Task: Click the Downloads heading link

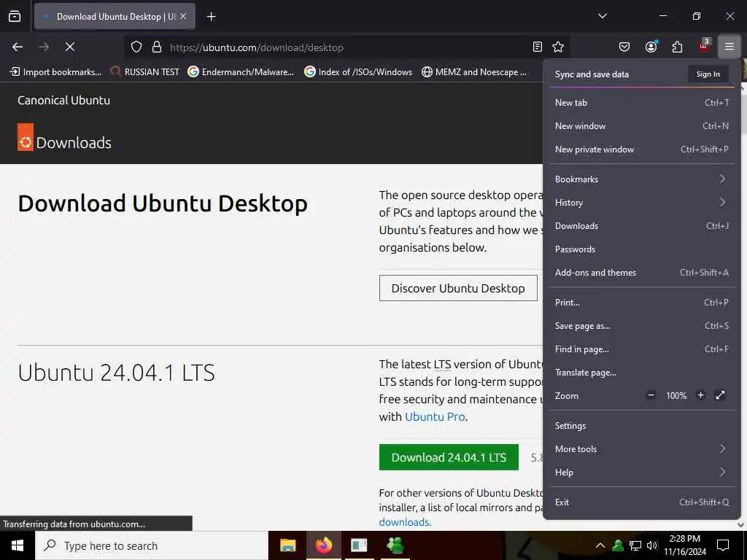Action: [x=74, y=142]
